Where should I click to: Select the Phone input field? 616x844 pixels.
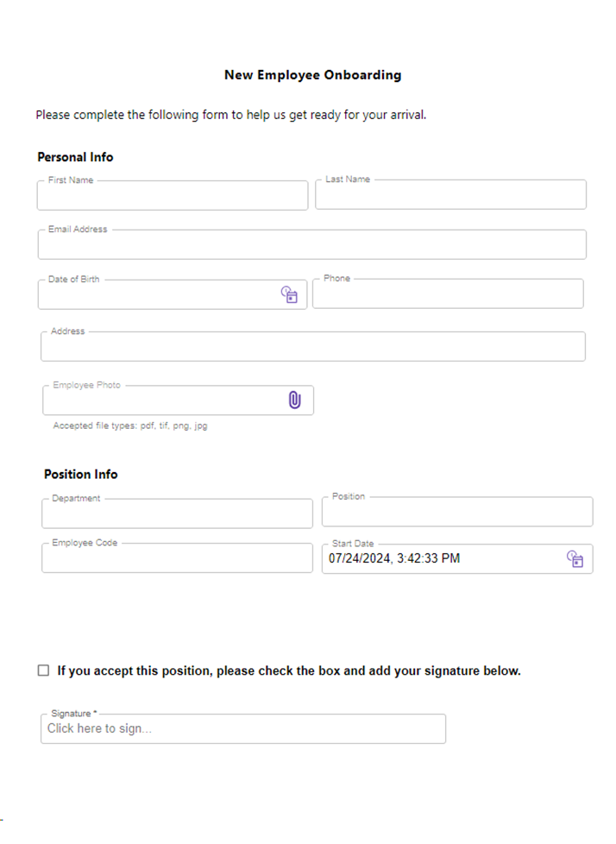[448, 293]
